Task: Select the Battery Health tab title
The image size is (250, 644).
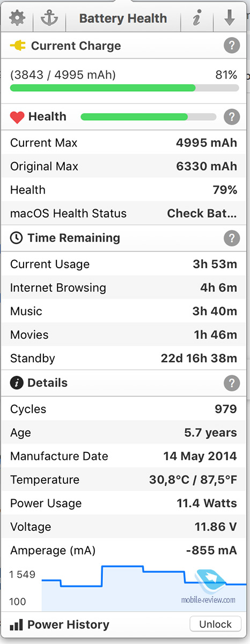Action: point(123,19)
